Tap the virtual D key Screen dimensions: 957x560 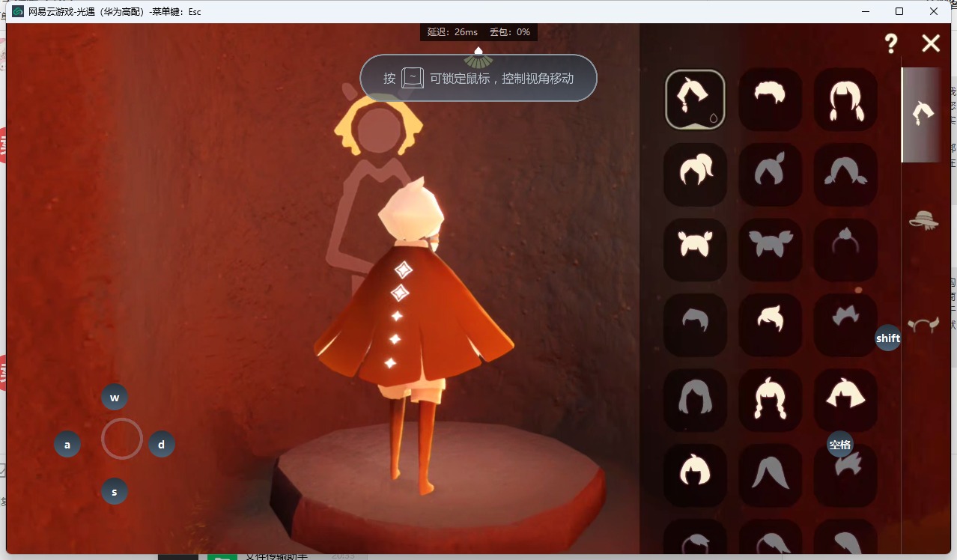(162, 444)
